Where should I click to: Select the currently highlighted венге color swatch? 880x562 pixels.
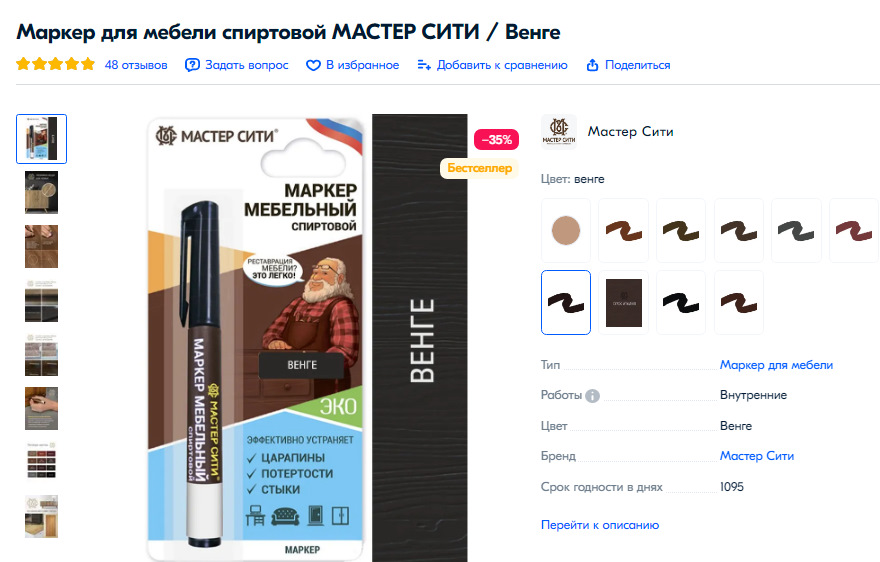tap(566, 303)
